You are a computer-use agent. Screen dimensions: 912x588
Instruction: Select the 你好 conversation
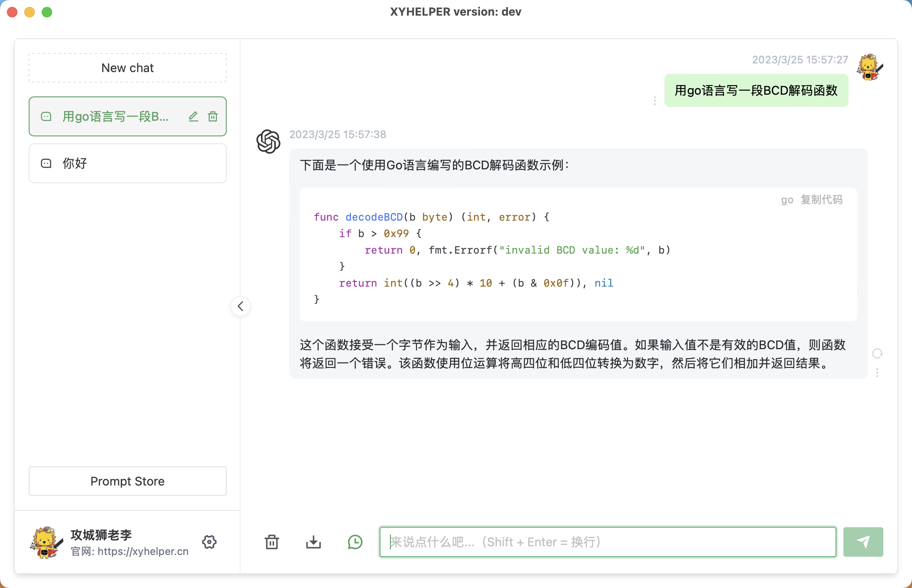coord(128,163)
